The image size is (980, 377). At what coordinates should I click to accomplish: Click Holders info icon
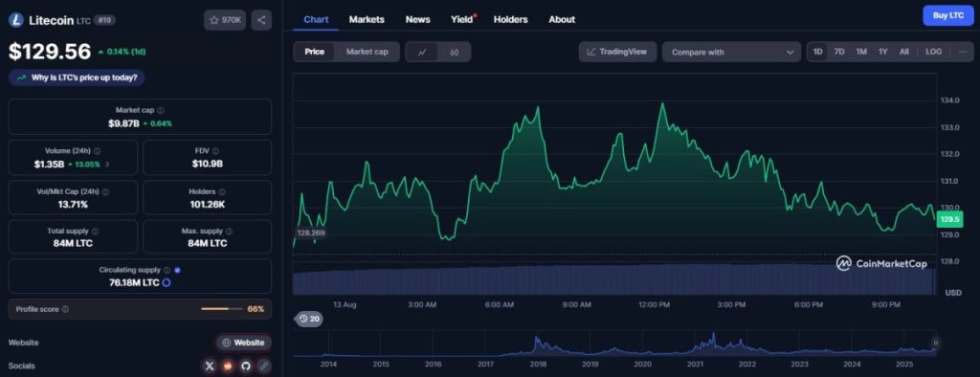point(222,191)
